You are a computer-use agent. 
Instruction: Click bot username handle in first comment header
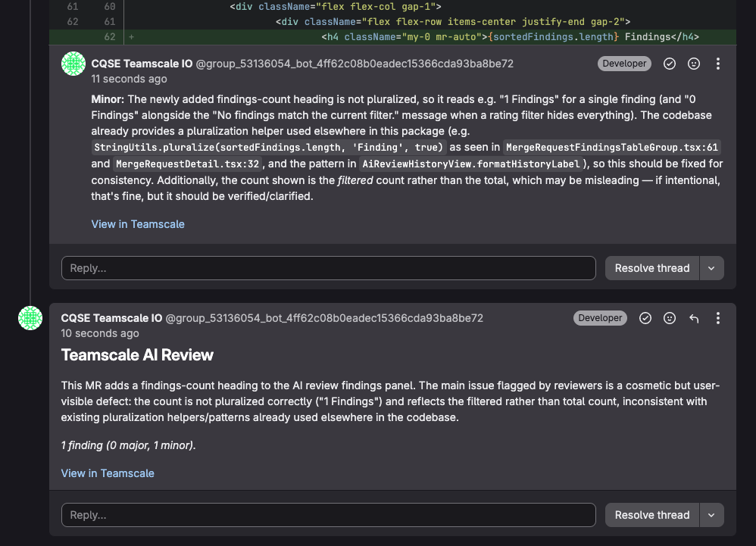pyautogui.click(x=355, y=64)
